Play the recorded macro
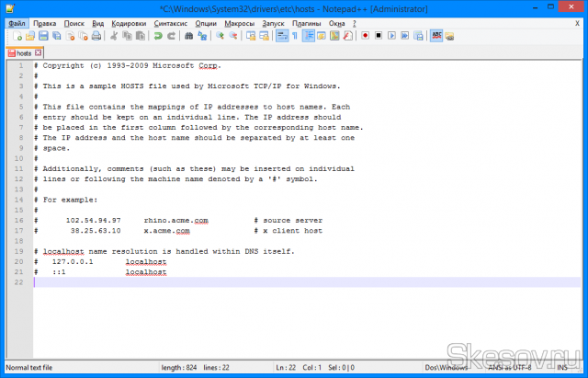 pos(391,36)
